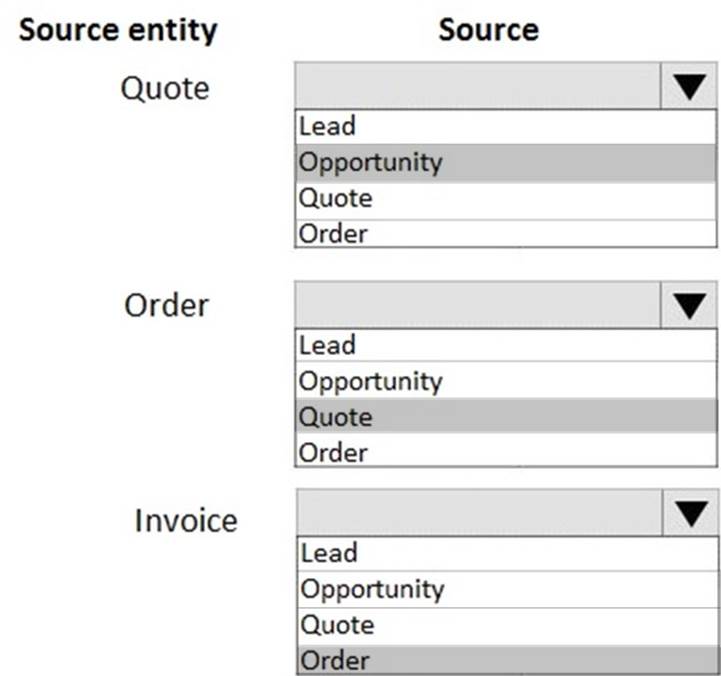Screen dimensions: 721x676
Task: Pick Quote in the Quote source list
Action: [x=505, y=198]
